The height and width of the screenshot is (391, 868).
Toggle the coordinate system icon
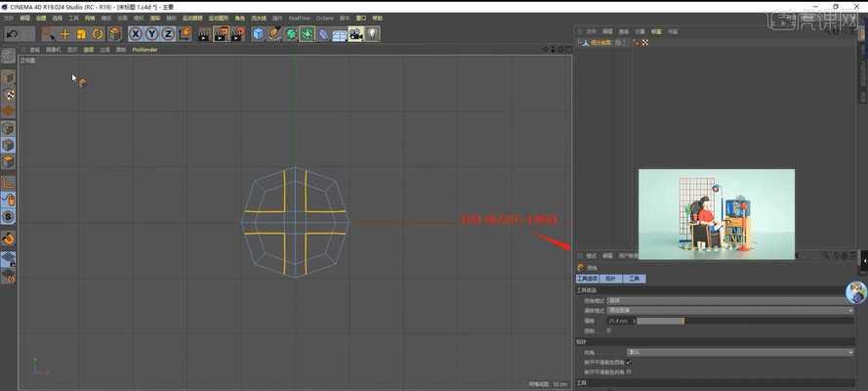tap(185, 34)
